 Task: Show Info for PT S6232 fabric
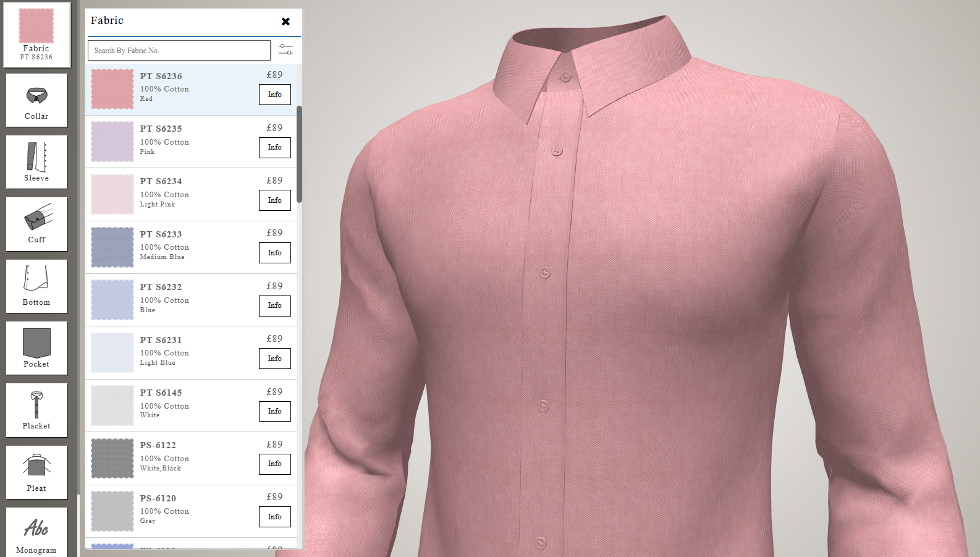(x=275, y=306)
